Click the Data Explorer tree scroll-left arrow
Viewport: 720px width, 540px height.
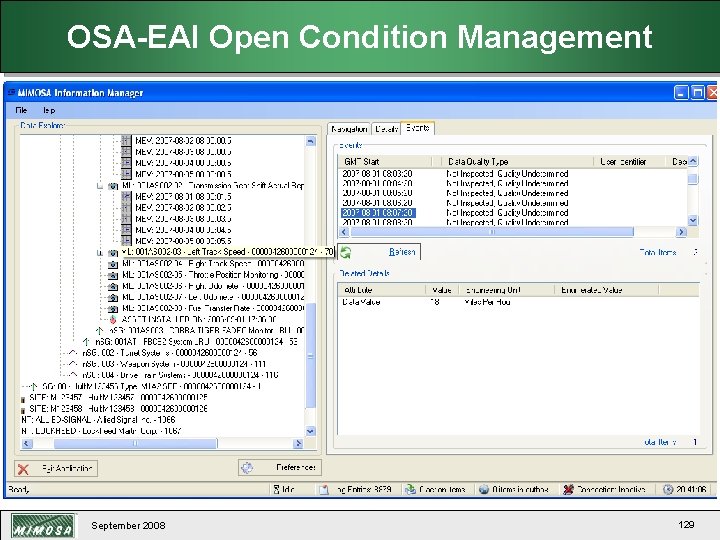coord(27,444)
